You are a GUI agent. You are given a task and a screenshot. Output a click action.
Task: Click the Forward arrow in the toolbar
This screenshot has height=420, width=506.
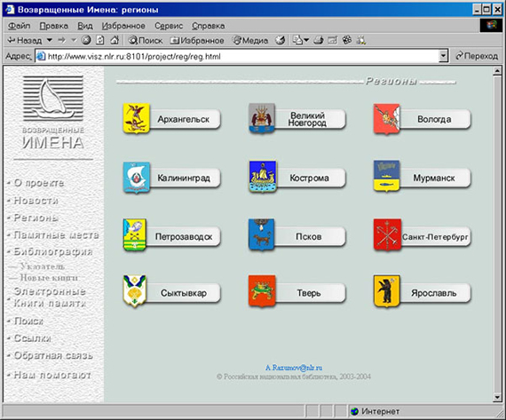(61, 40)
